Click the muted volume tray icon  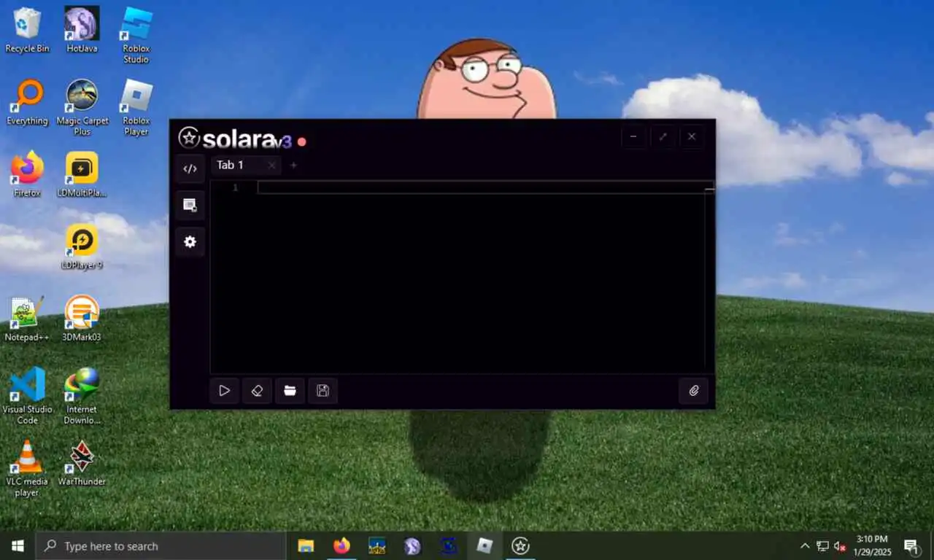coord(841,545)
